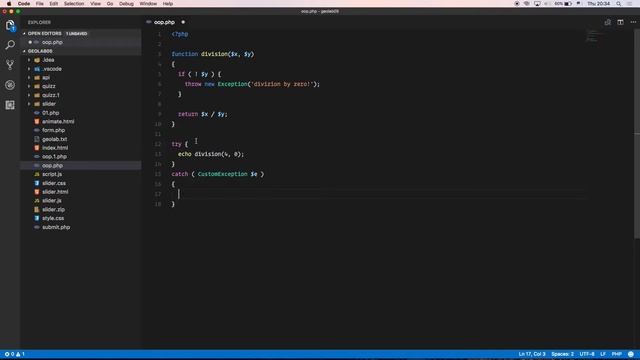Collapse the GEOLAB05 folder section

[x=40, y=51]
